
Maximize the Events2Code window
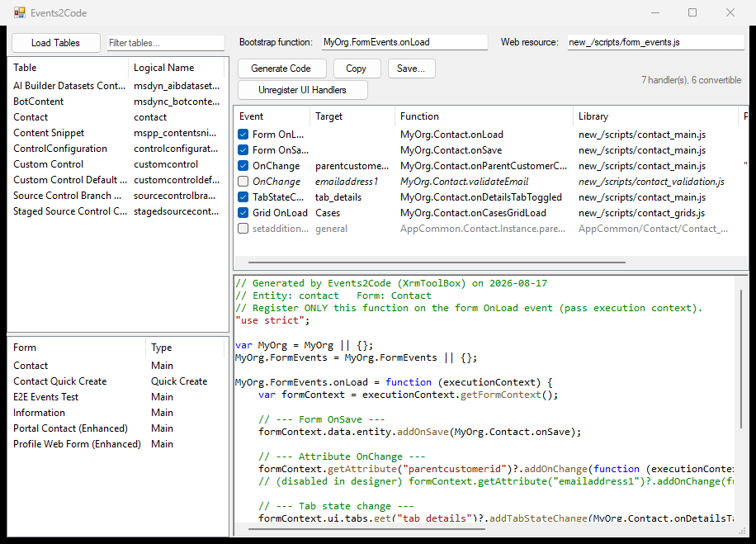[692, 12]
